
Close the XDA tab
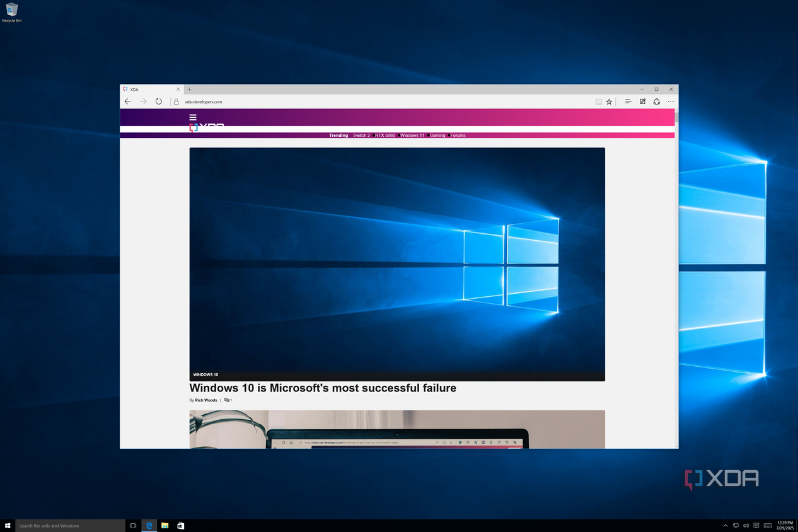[x=178, y=90]
